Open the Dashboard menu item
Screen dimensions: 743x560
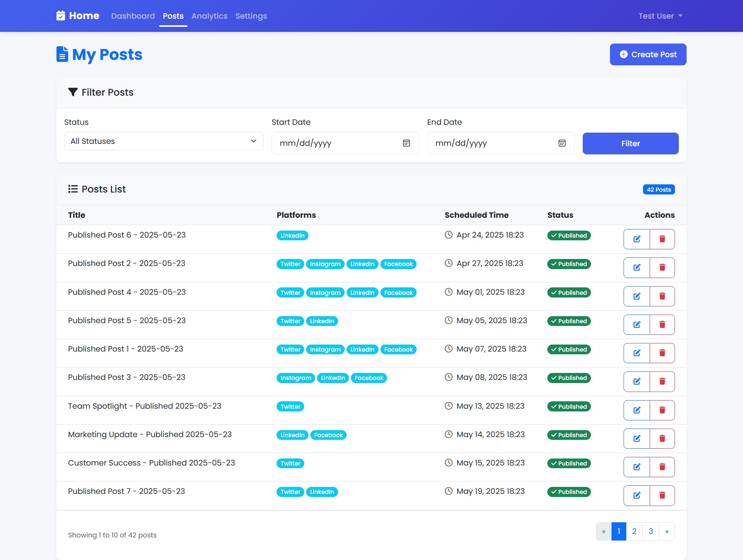click(133, 16)
